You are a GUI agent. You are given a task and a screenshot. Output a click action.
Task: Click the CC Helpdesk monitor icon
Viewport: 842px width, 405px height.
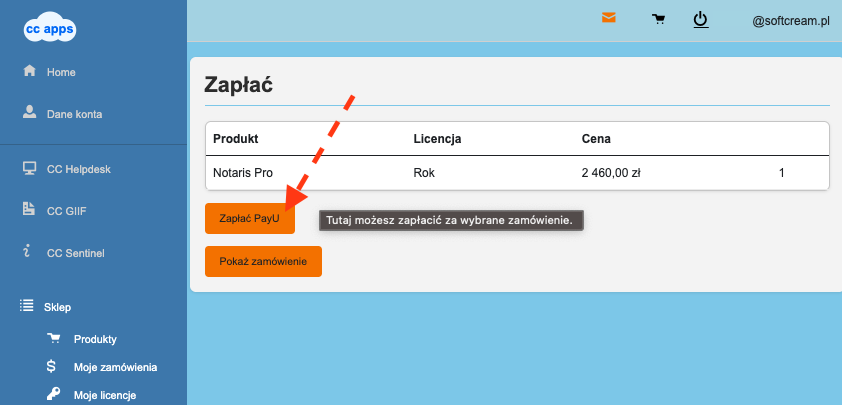pyautogui.click(x=29, y=168)
